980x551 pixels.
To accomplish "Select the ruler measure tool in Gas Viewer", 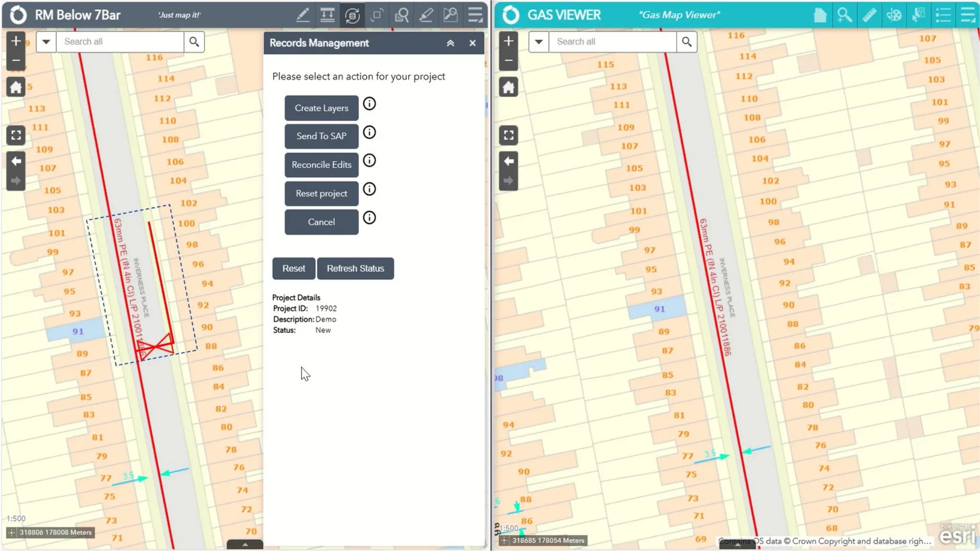I will [869, 15].
